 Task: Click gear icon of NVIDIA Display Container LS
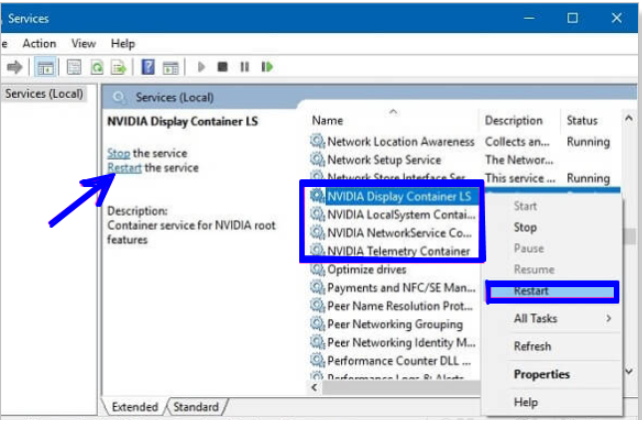[317, 196]
